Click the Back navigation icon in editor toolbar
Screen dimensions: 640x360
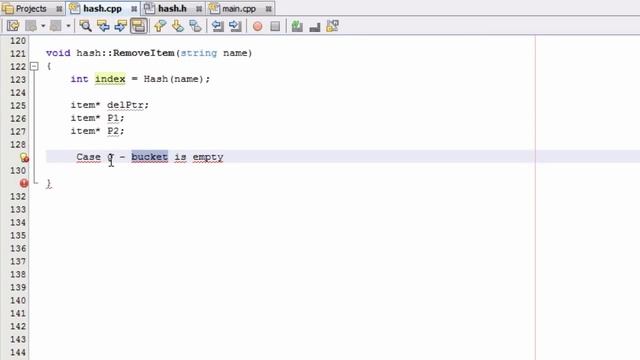tap(31, 26)
